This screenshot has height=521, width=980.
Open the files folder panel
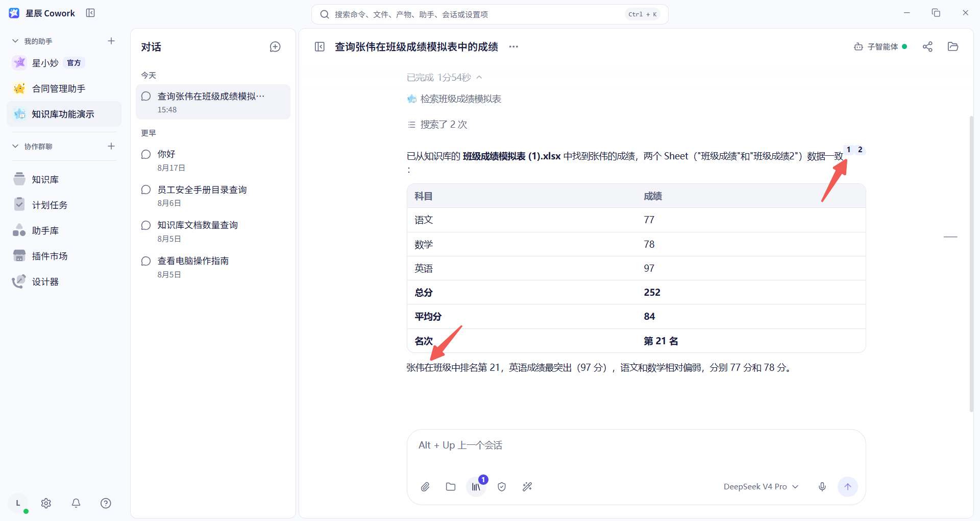(x=953, y=47)
